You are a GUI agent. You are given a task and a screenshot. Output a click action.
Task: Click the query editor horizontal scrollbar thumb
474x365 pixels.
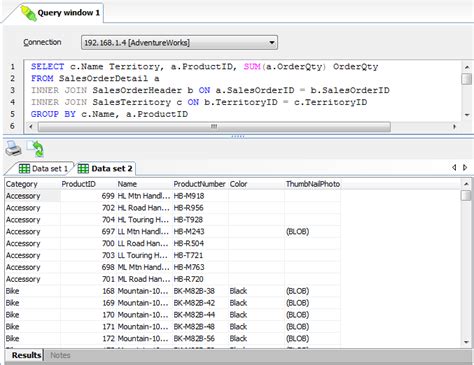pyautogui.click(x=214, y=127)
